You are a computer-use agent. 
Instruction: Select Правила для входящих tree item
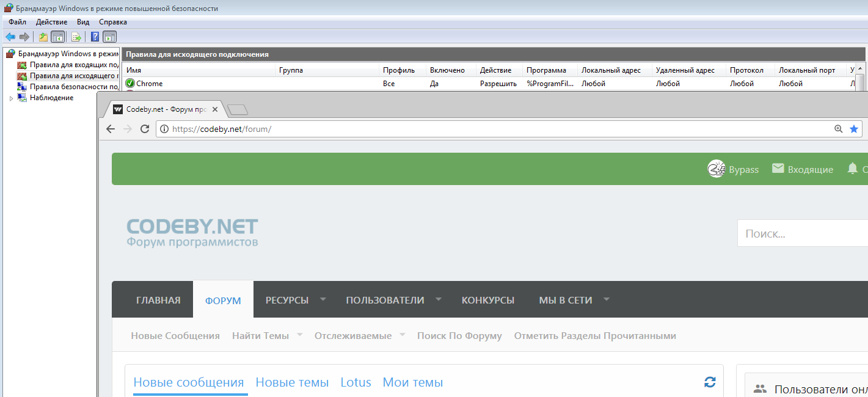(74, 65)
